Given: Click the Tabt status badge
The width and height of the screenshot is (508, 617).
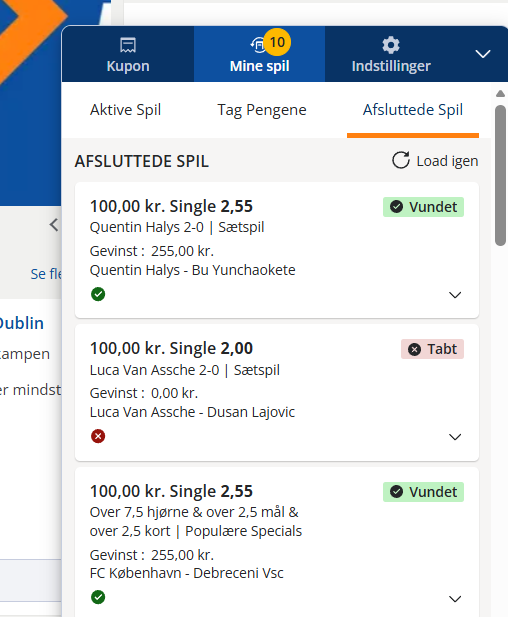Looking at the screenshot, I should (x=432, y=349).
